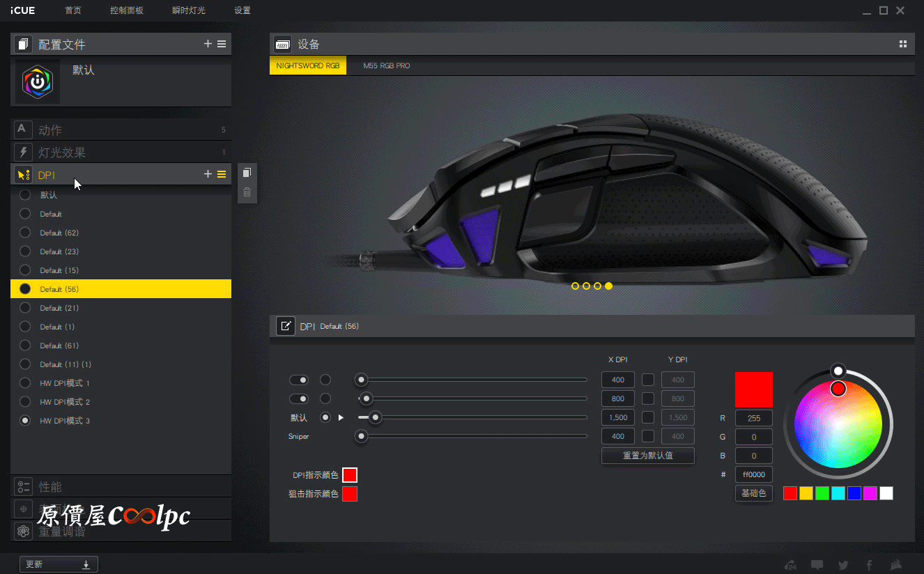Click the trash delete preset icon
Image resolution: width=924 pixels, height=574 pixels.
[247, 192]
